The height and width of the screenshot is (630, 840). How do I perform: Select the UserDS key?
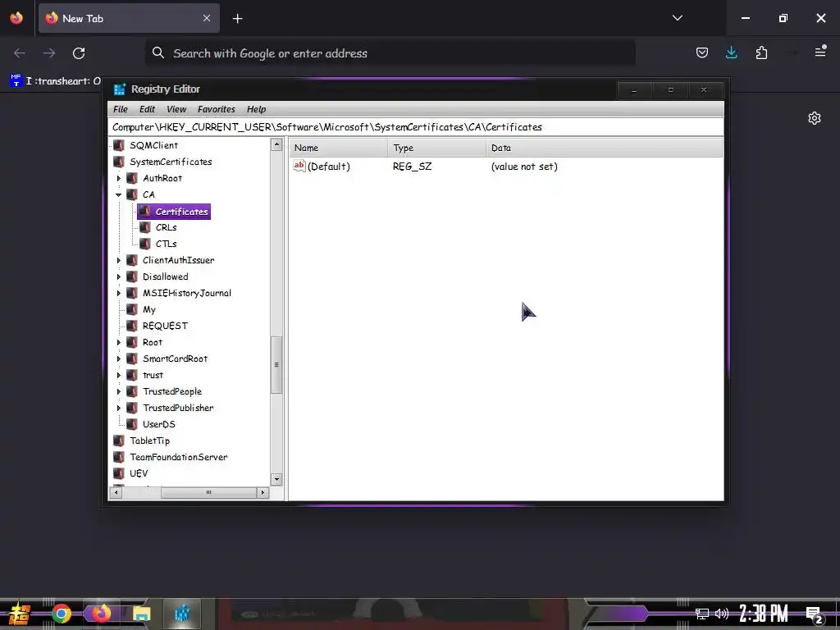pyautogui.click(x=159, y=424)
